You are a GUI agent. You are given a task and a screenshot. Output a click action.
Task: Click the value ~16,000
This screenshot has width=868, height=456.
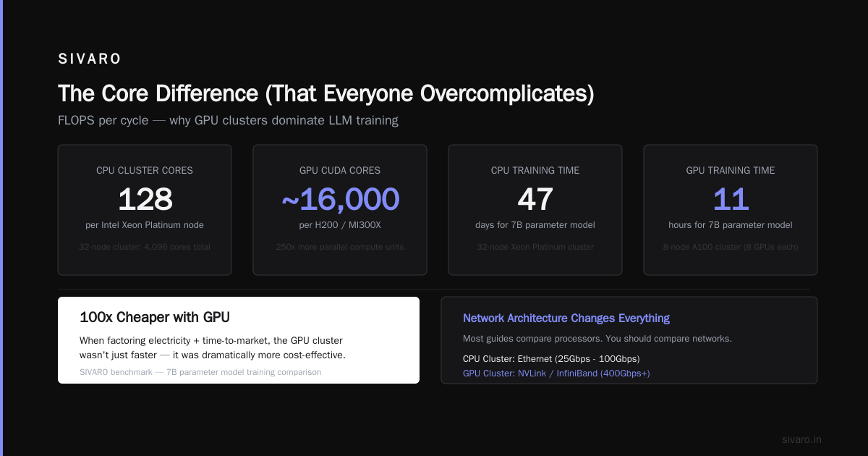[340, 200]
